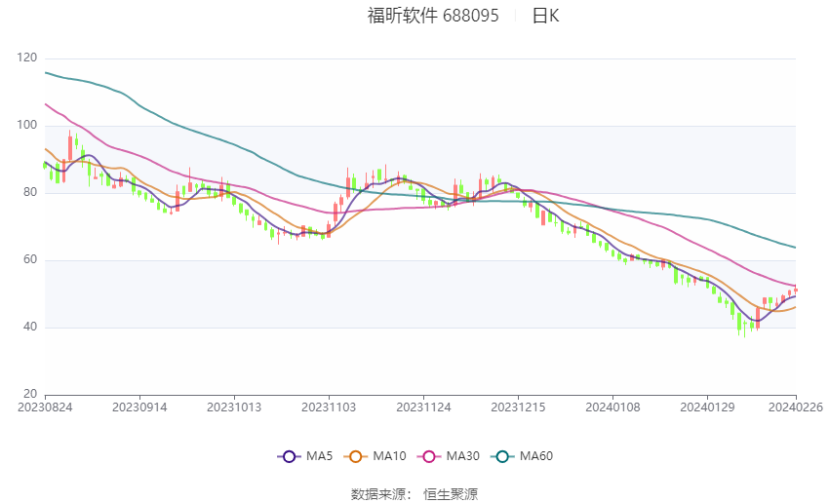Click y-axis value 100

click(27, 125)
